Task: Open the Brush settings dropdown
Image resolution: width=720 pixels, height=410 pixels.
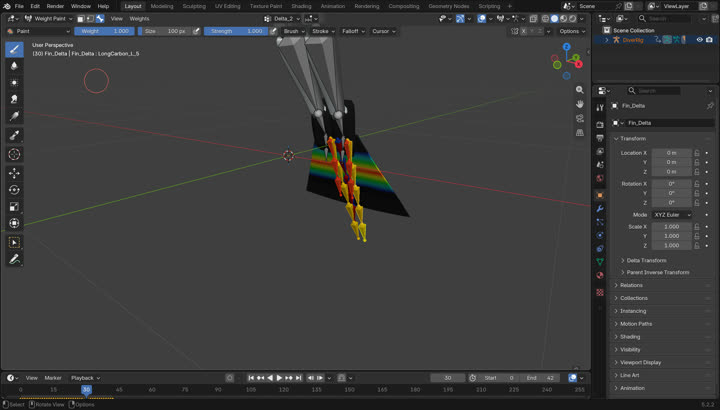Action: [x=294, y=31]
